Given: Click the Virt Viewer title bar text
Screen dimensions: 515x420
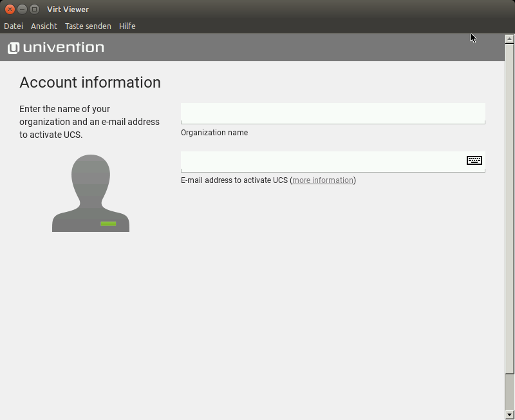Looking at the screenshot, I should tap(68, 9).
